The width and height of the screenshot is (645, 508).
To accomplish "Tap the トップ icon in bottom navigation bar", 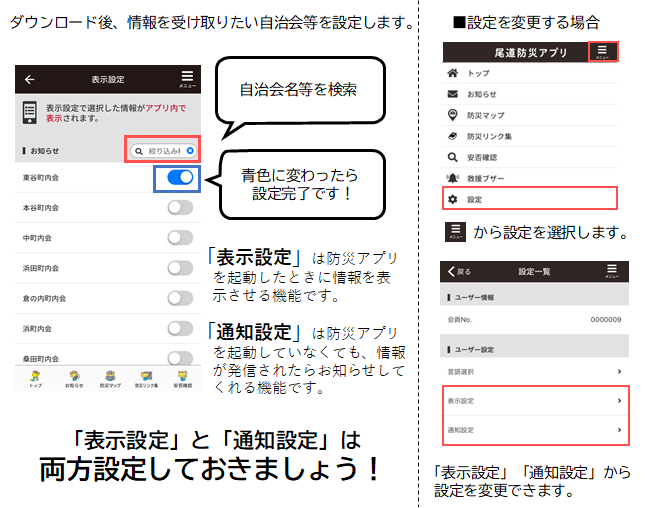I will coord(35,379).
